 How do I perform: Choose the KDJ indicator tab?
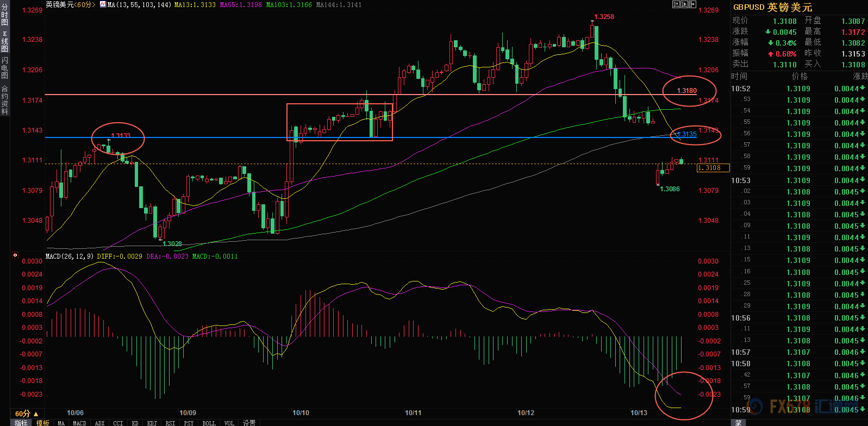pyautogui.click(x=152, y=423)
